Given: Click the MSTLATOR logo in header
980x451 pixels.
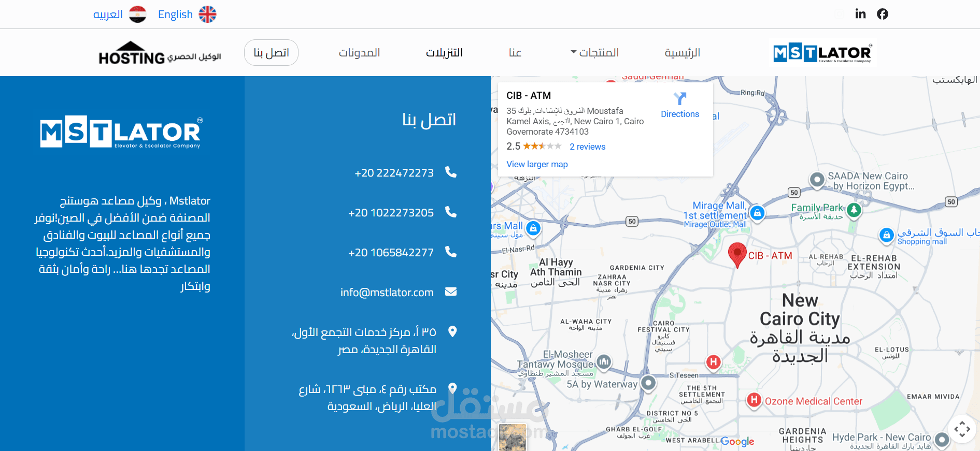Looking at the screenshot, I should 822,53.
